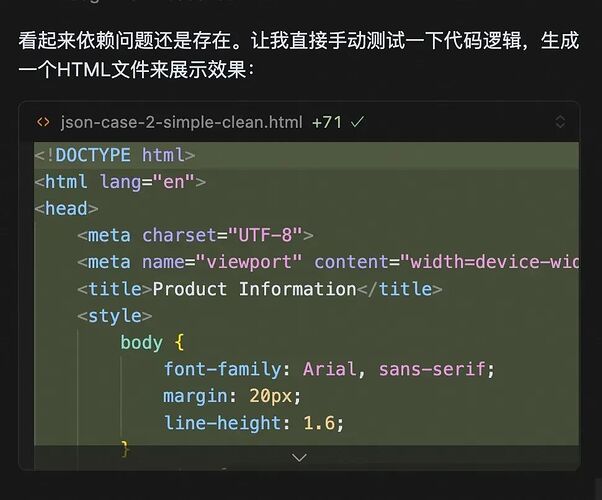This screenshot has height=500, width=602.
Task: Open the json-case-2-simple-clean.html file link
Action: coord(181,123)
